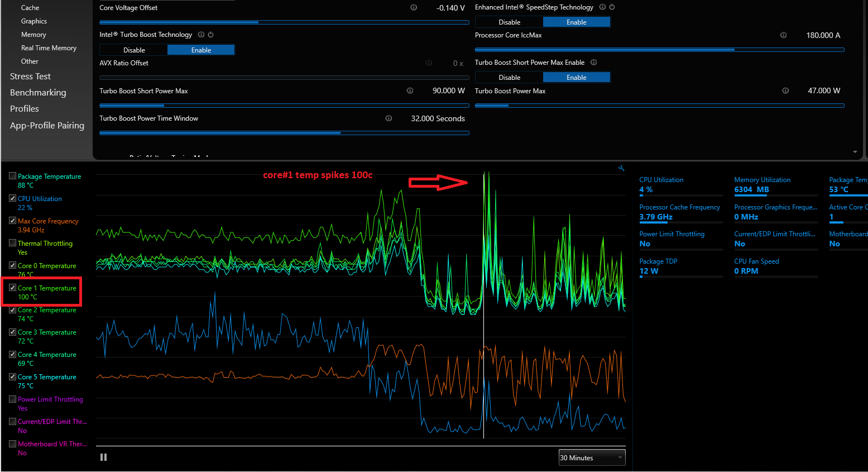This screenshot has height=472, width=868.
Task: Enable Intel Turbo Boost Technology
Action: coord(201,50)
